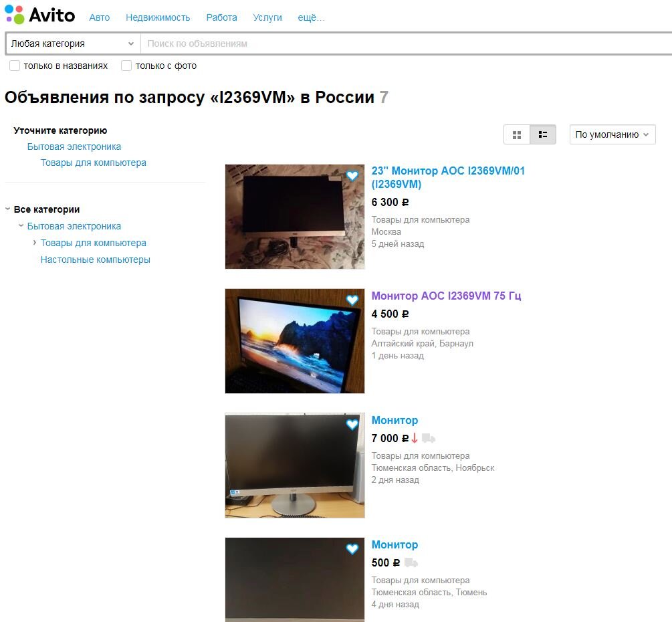Open the 'Любая категория' dropdown
This screenshot has width=672, height=622.
click(73, 43)
